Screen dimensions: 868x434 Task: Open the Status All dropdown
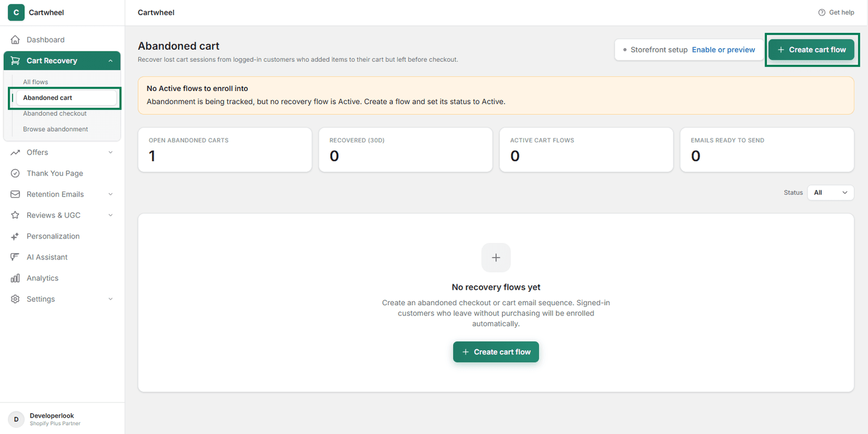point(830,193)
